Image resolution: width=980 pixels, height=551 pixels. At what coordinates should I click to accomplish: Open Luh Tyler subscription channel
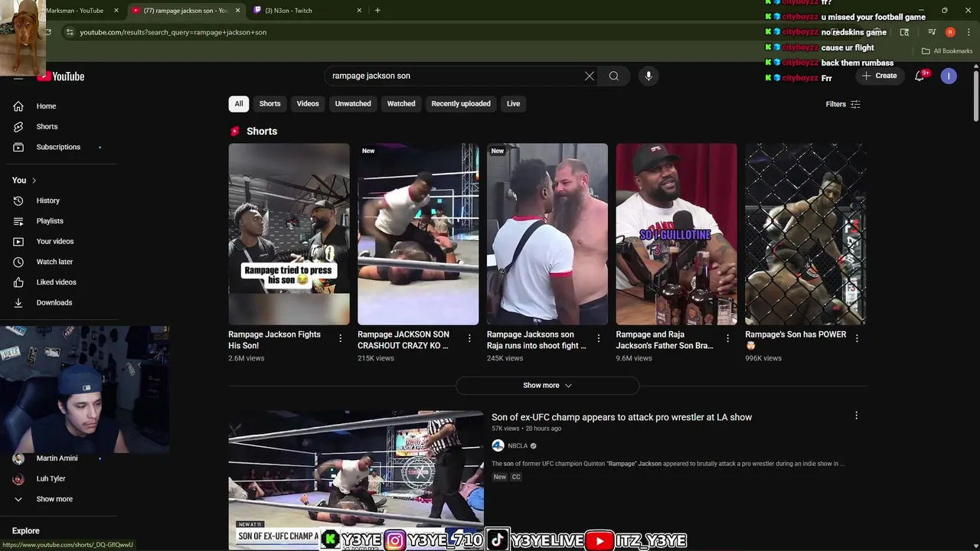51,479
